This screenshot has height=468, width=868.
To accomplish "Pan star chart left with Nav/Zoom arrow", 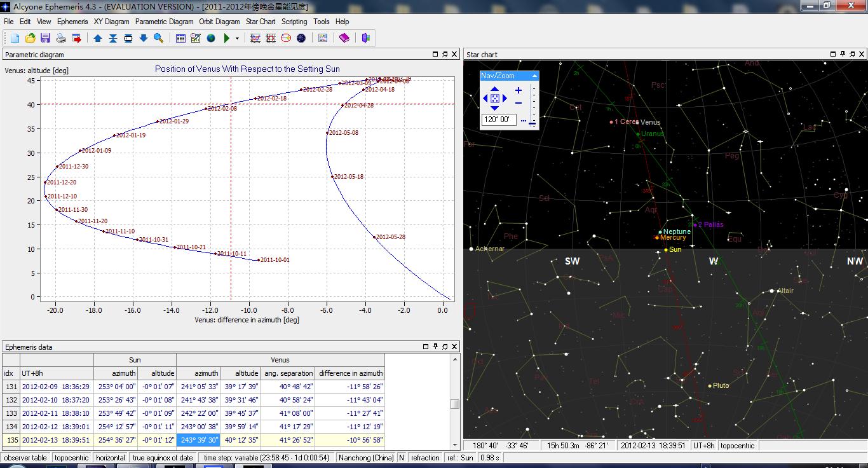I will (485, 99).
